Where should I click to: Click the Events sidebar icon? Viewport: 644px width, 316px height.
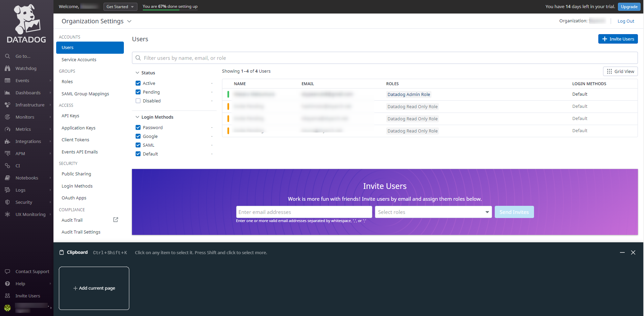pos(7,80)
